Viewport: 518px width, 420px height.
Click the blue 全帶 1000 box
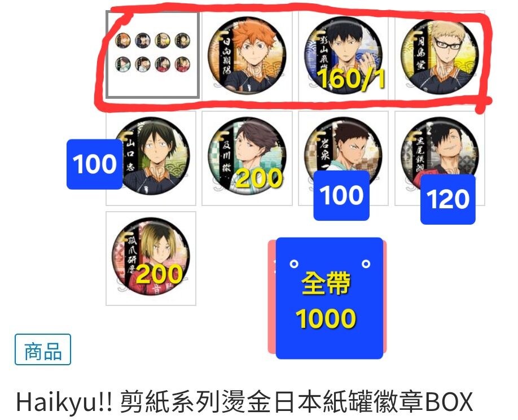(330, 298)
